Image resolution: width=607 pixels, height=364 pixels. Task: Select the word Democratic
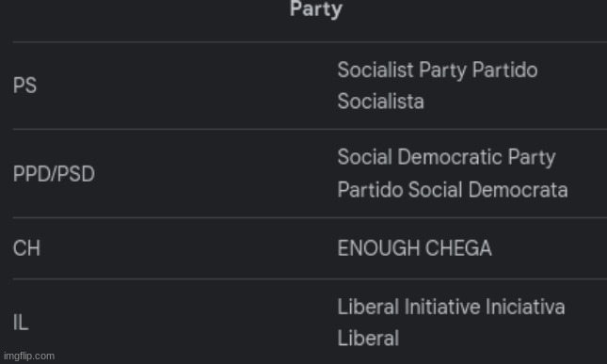pos(450,157)
